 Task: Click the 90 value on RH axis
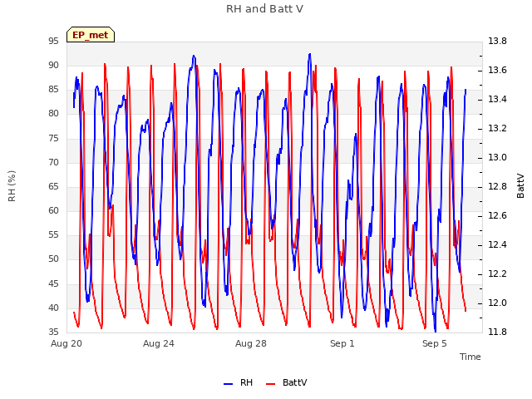tap(53, 65)
